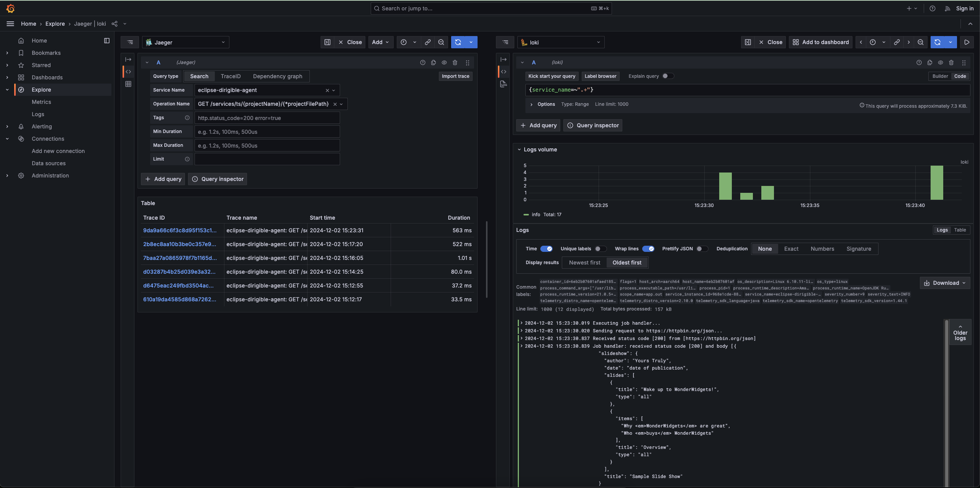Shift loki time range forwards
The width and height of the screenshot is (980, 488).
tap(909, 42)
